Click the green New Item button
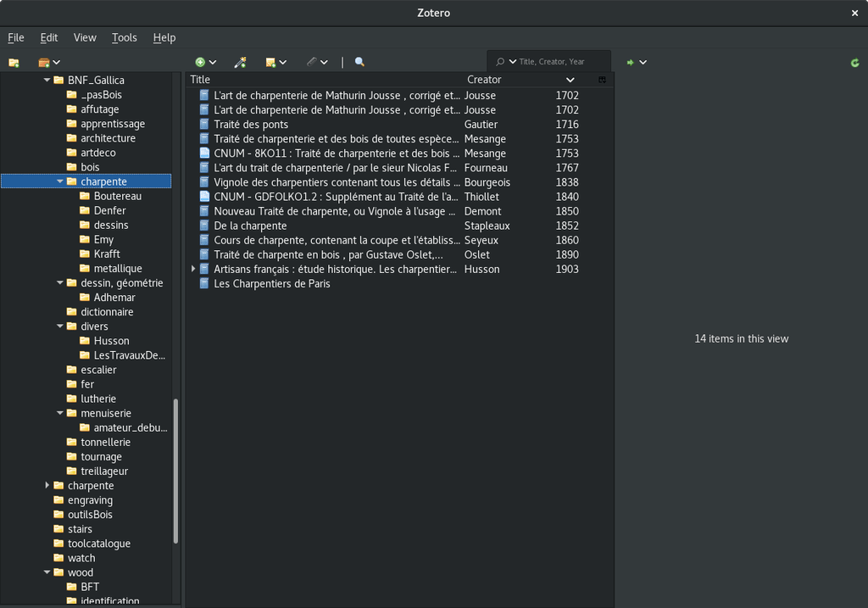The image size is (868, 608). click(x=200, y=63)
